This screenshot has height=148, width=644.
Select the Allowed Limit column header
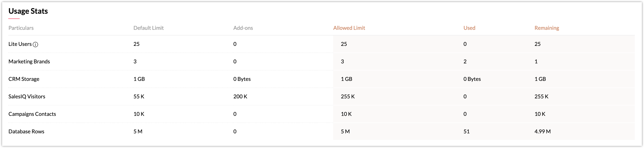pyautogui.click(x=349, y=28)
